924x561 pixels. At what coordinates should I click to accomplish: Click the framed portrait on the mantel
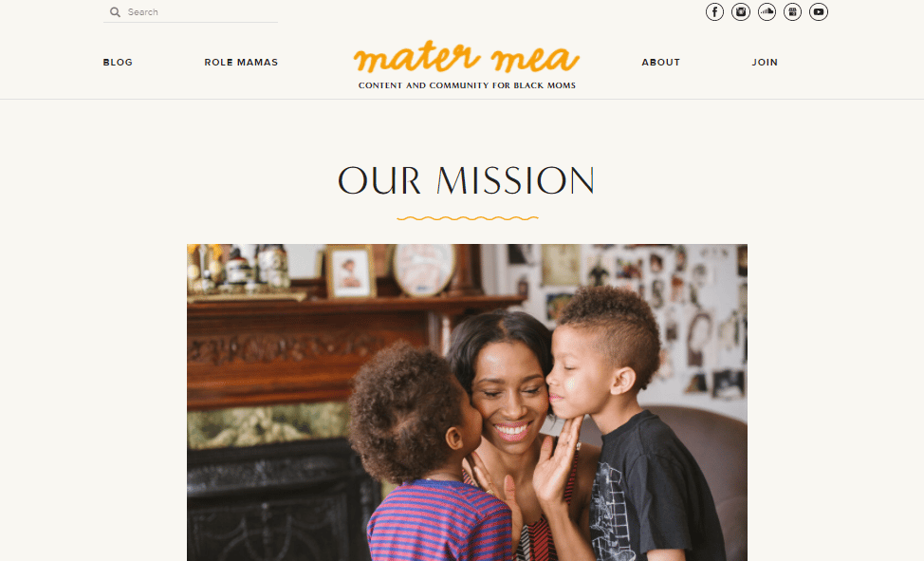coord(351,271)
